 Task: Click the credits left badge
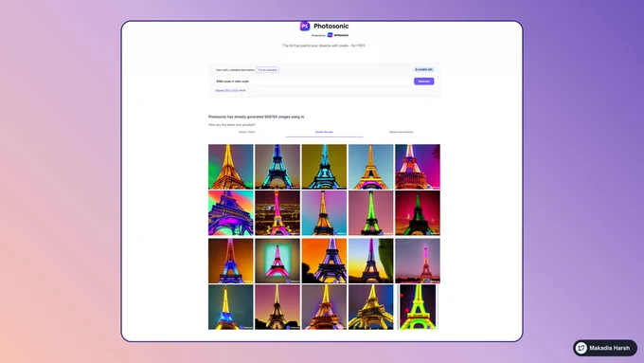pos(424,70)
